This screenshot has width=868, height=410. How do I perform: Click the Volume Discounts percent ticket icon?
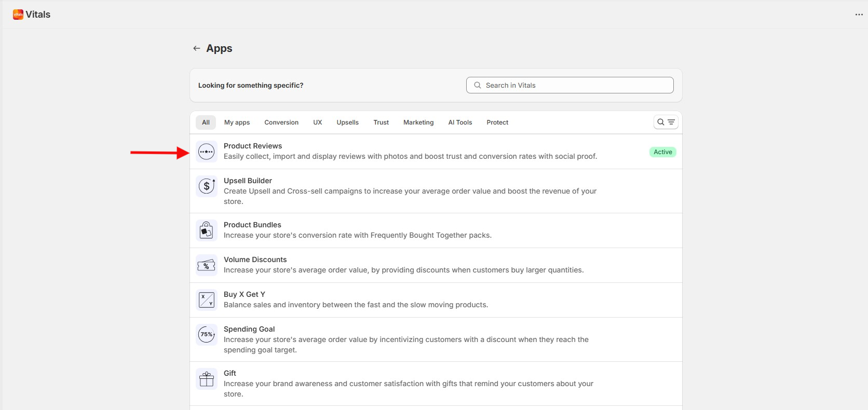207,265
